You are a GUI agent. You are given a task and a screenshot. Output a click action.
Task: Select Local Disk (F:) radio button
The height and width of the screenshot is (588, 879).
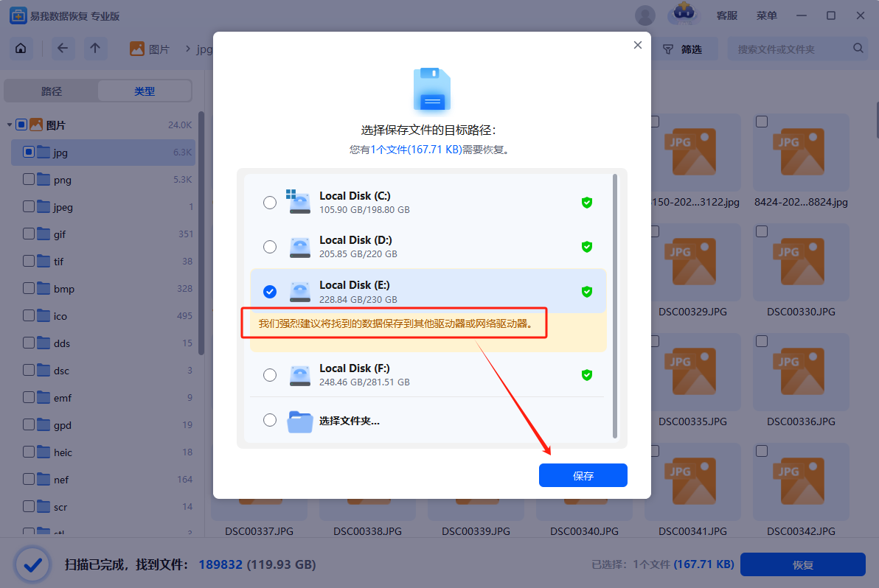pos(270,374)
